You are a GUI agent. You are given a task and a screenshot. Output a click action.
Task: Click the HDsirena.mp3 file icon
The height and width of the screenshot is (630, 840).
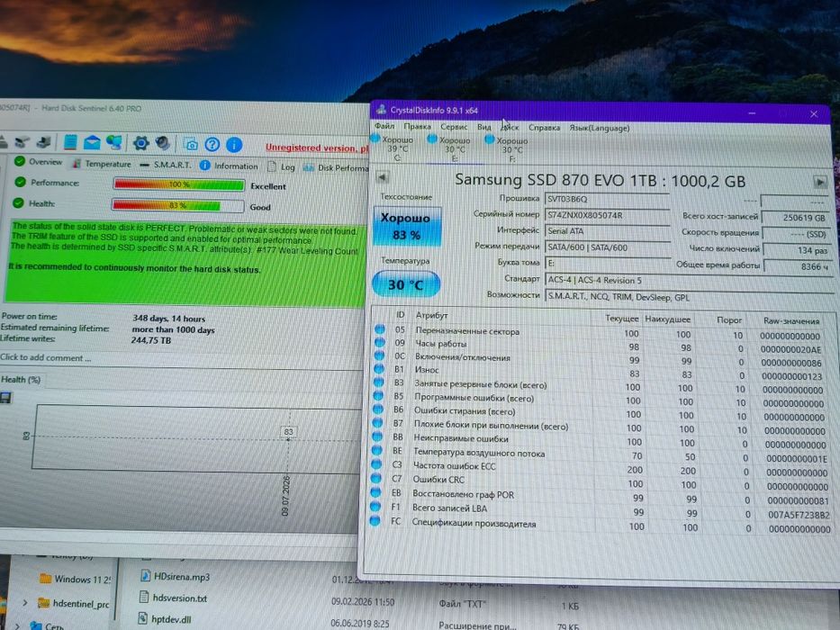tap(145, 576)
